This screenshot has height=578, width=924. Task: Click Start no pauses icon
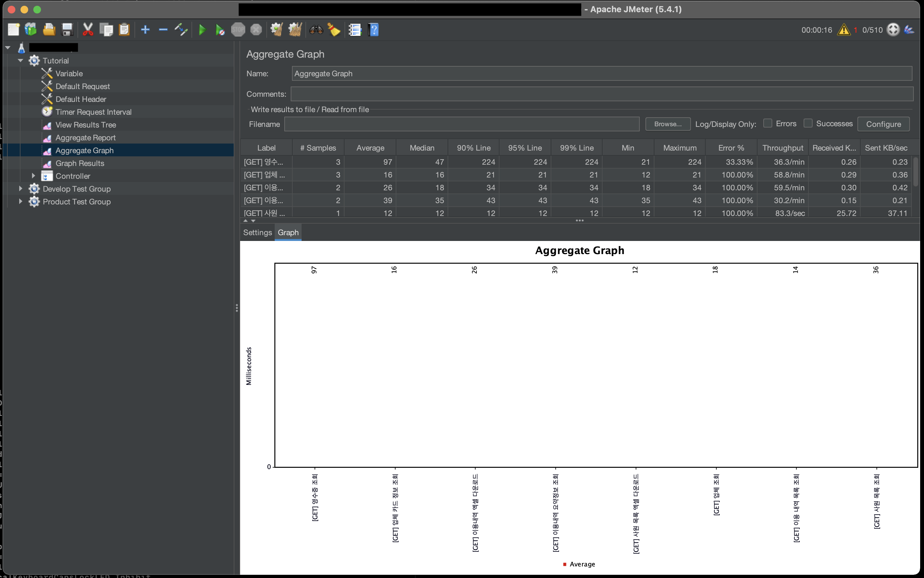point(220,30)
